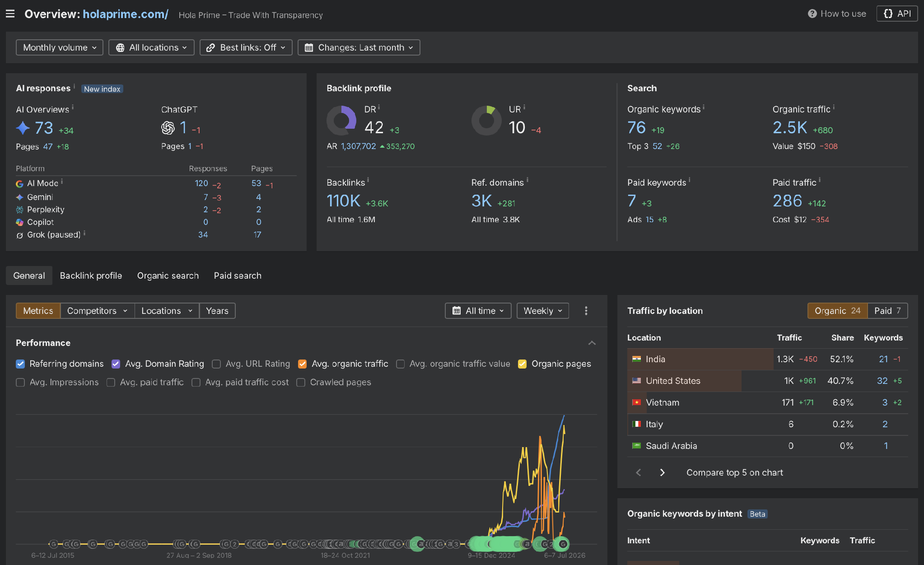Click last Google update marker on timeline
This screenshot has height=565, width=924.
coord(562,544)
